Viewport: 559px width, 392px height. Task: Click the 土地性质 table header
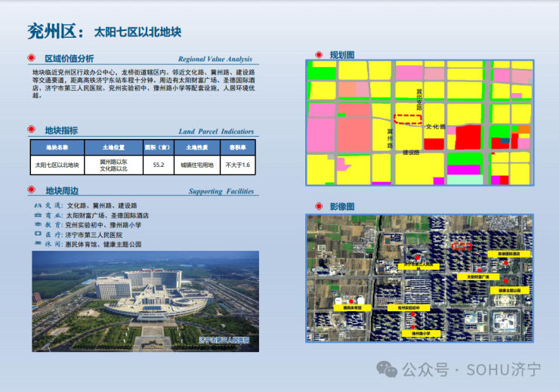(197, 147)
